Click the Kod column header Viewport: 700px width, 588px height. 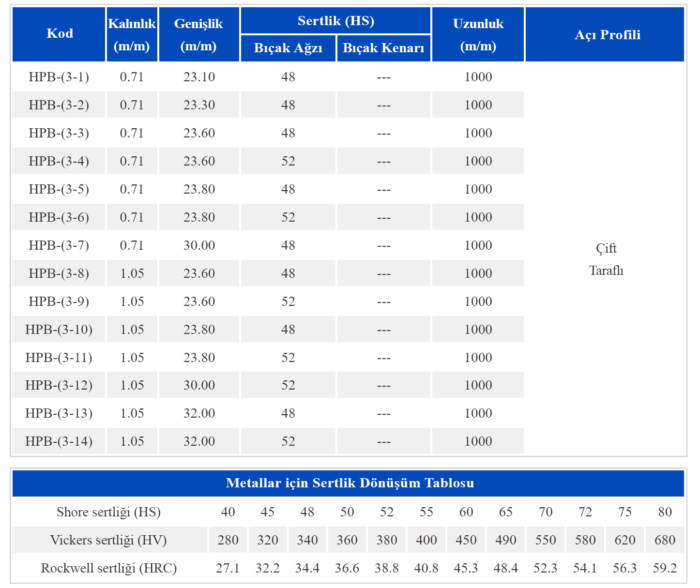(x=59, y=34)
